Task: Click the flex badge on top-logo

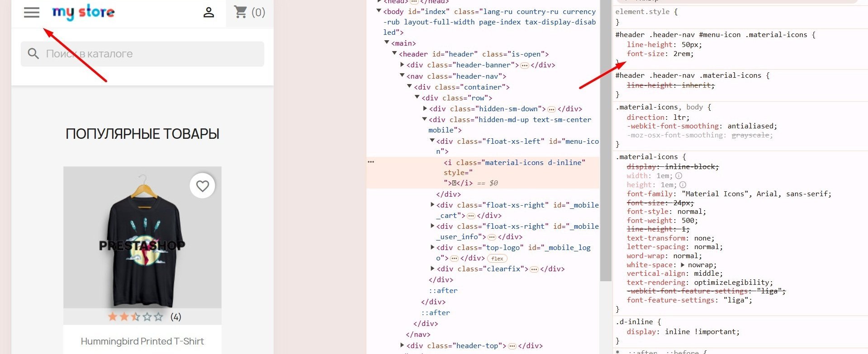Action: [497, 259]
